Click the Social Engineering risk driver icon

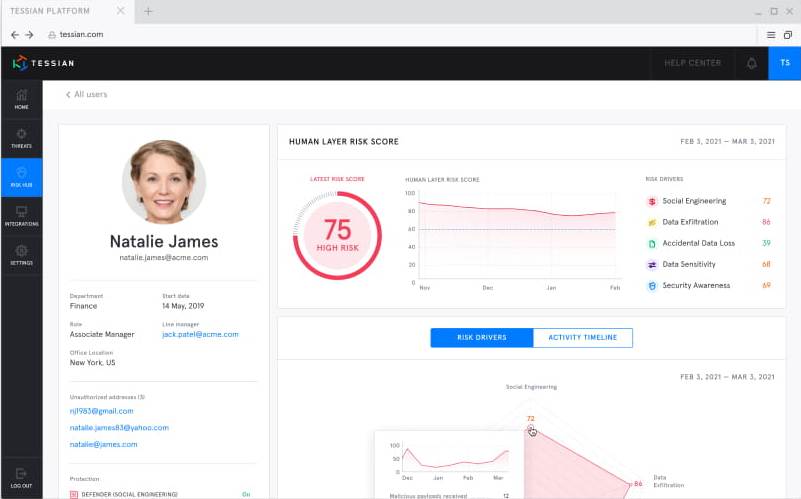click(652, 201)
